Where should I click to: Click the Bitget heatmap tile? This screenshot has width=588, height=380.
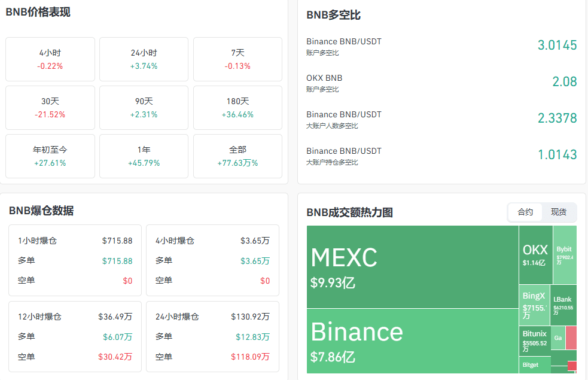[x=534, y=364]
